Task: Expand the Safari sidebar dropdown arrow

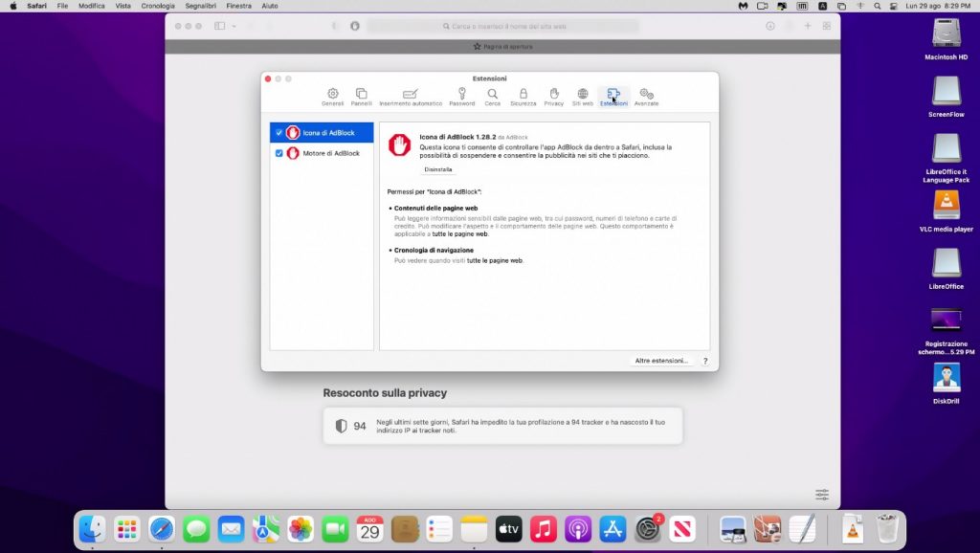Action: (234, 26)
